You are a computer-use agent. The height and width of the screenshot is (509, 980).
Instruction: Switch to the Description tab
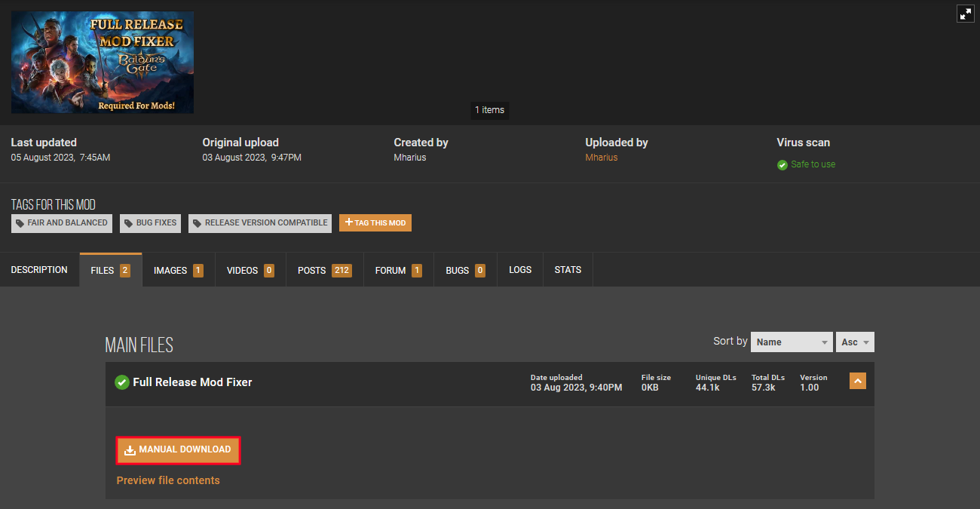(x=39, y=270)
